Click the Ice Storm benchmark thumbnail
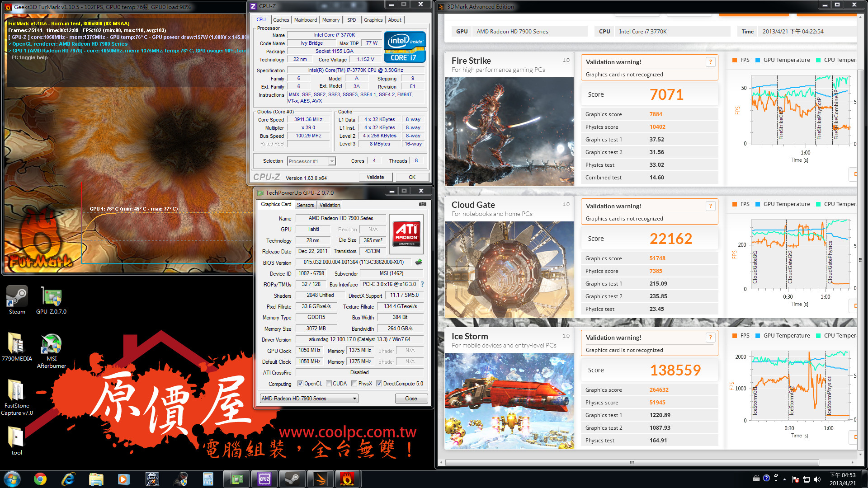868x488 pixels. [509, 401]
